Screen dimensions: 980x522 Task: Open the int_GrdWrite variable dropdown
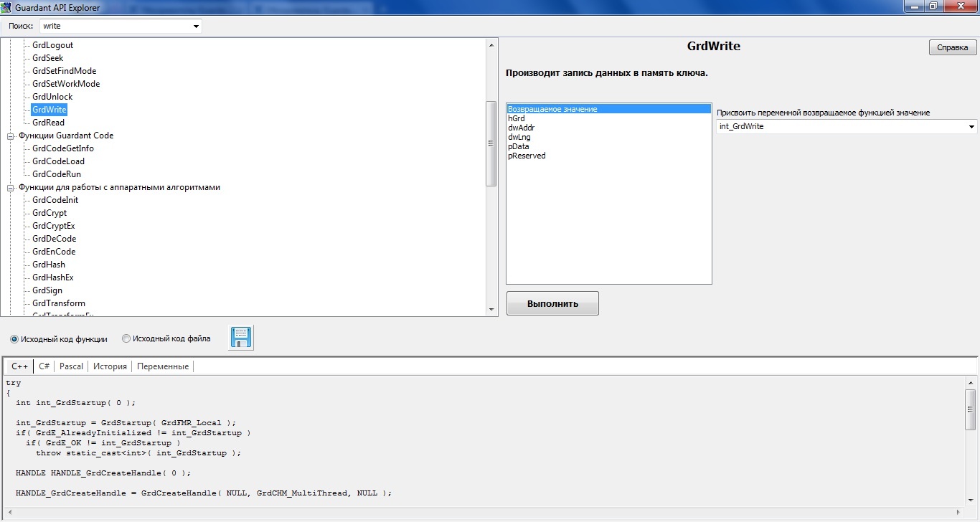tap(971, 127)
